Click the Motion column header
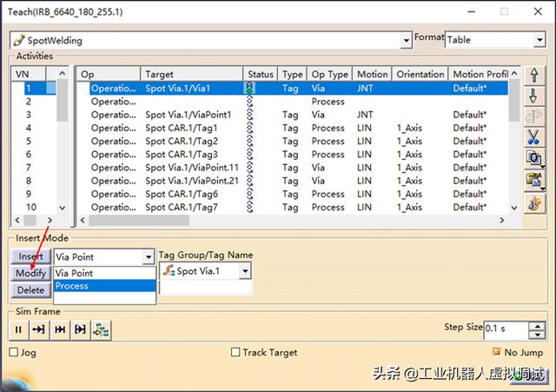Screen dimensions: 556x392 [372, 74]
